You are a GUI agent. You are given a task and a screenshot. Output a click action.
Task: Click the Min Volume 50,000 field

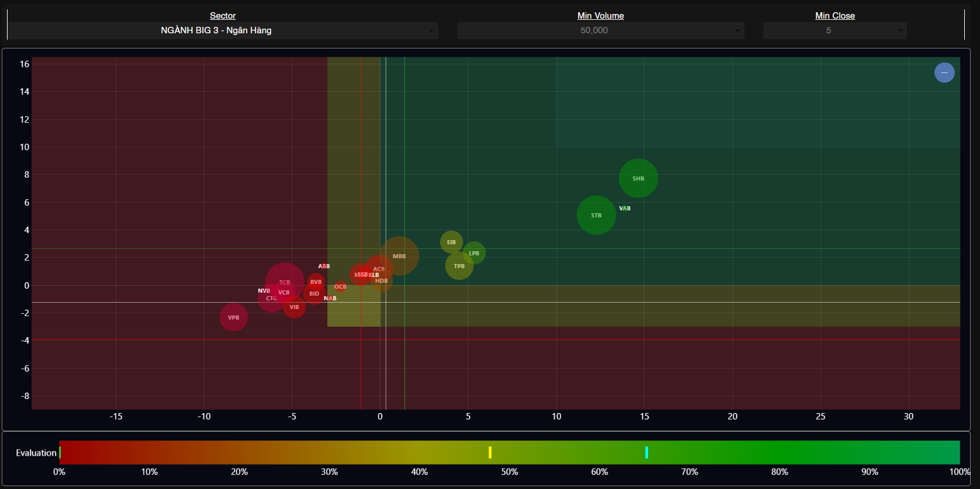[594, 30]
